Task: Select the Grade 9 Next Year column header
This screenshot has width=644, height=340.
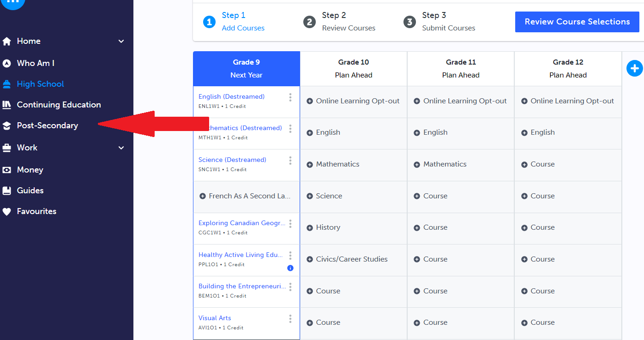Action: 247,69
